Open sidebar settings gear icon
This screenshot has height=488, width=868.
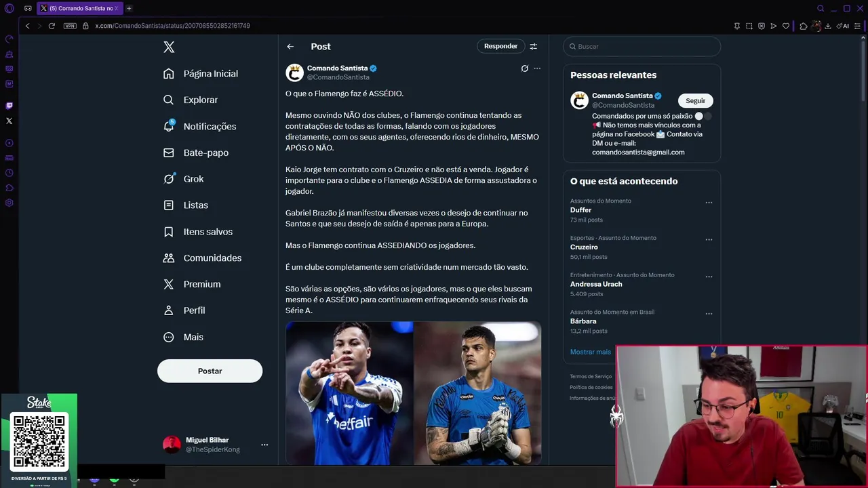(9, 203)
